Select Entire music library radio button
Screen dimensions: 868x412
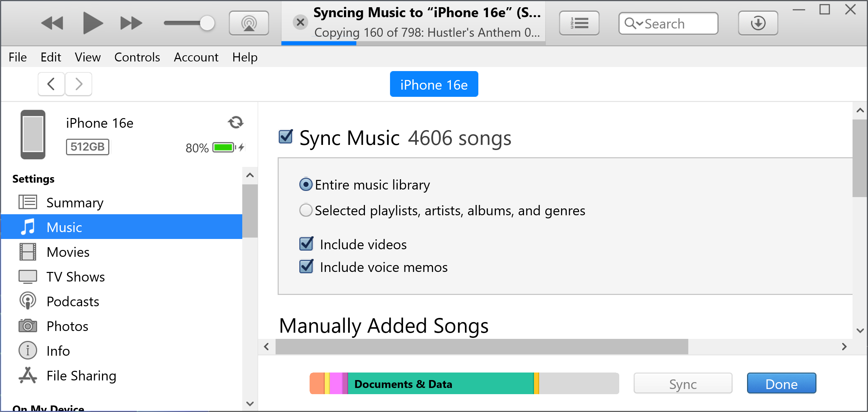[306, 185]
